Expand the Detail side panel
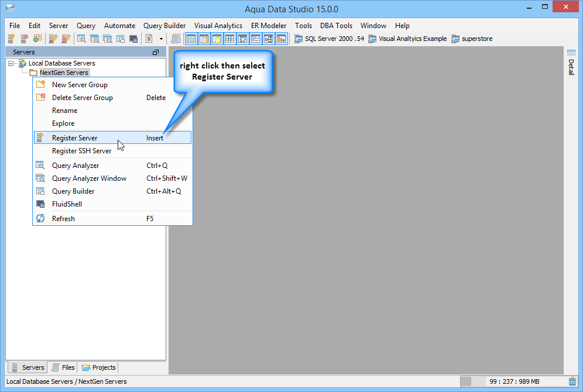 [571, 62]
